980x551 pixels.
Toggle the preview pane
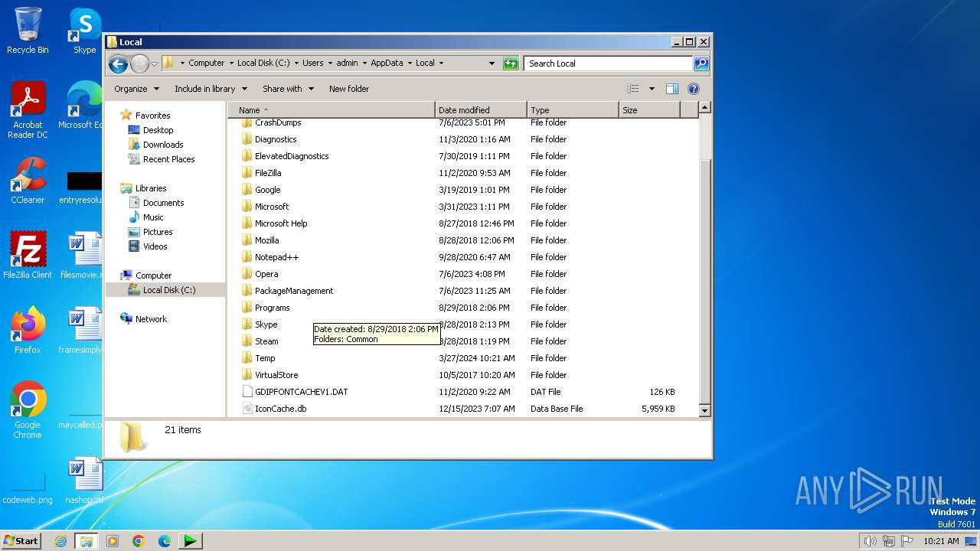[672, 89]
